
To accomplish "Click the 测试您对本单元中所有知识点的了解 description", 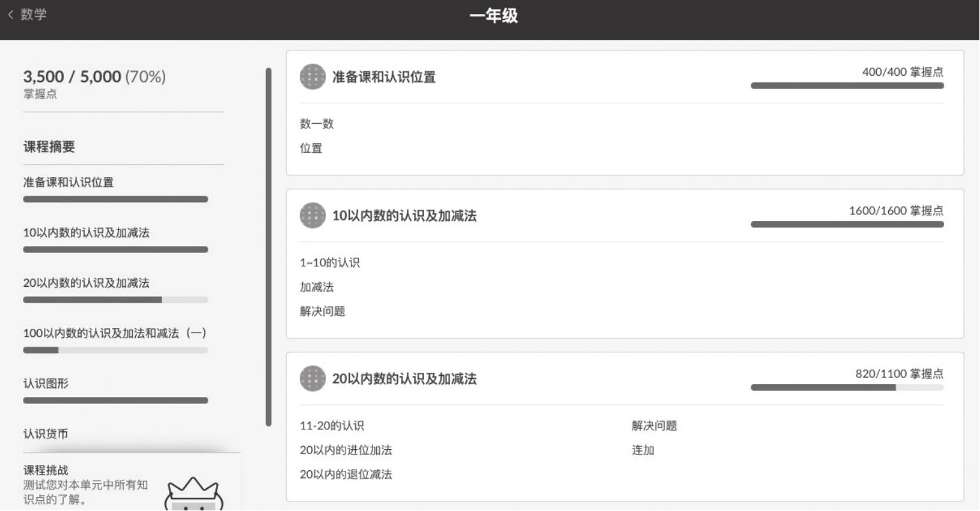I will (86, 493).
